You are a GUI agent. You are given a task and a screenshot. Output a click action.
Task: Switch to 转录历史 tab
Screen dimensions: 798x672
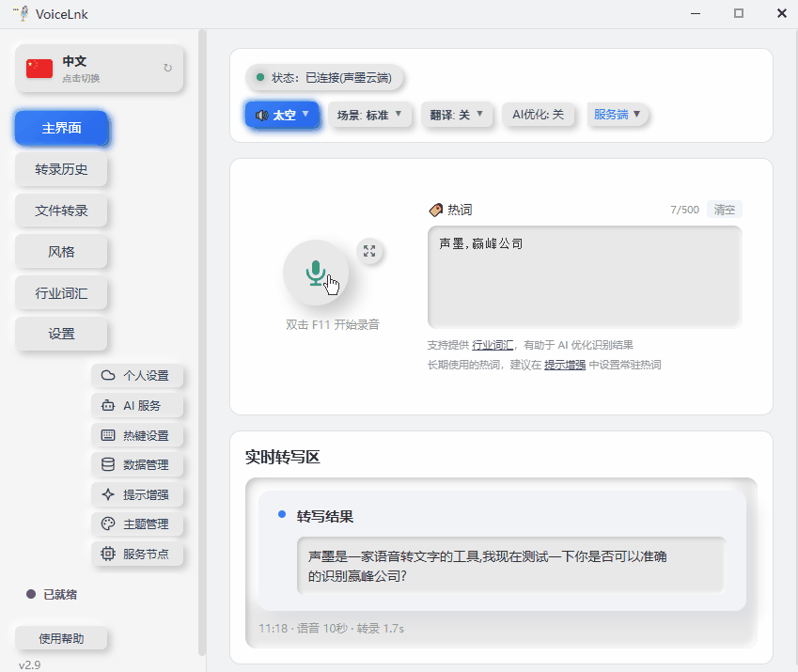(61, 169)
